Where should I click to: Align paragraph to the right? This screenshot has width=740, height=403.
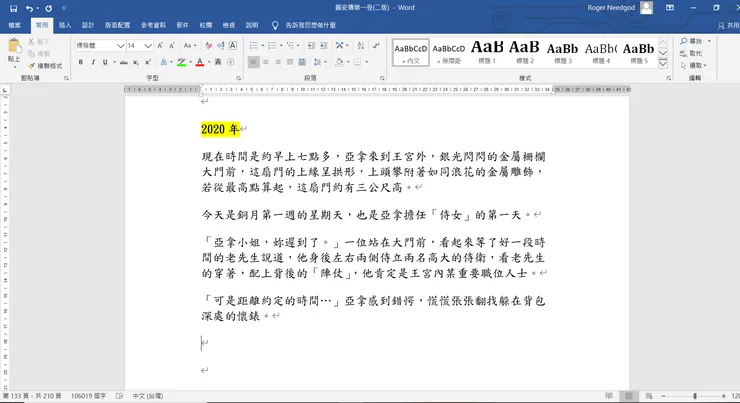click(x=278, y=62)
